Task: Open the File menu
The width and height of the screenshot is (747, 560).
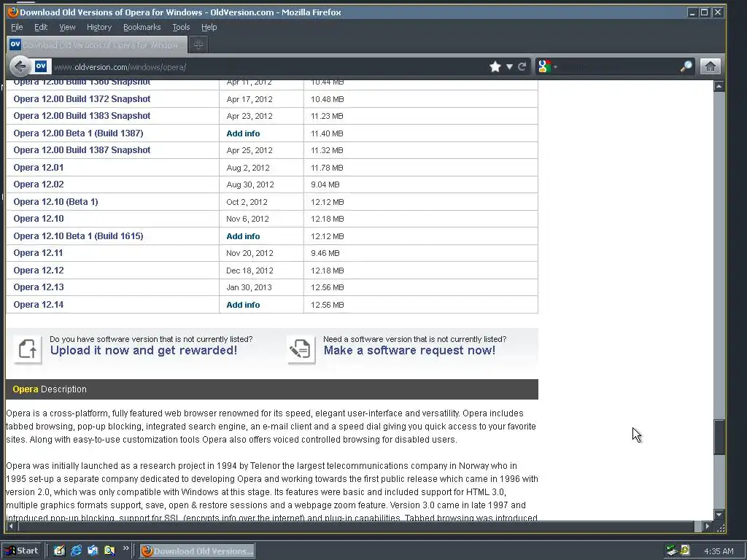Action: point(17,27)
